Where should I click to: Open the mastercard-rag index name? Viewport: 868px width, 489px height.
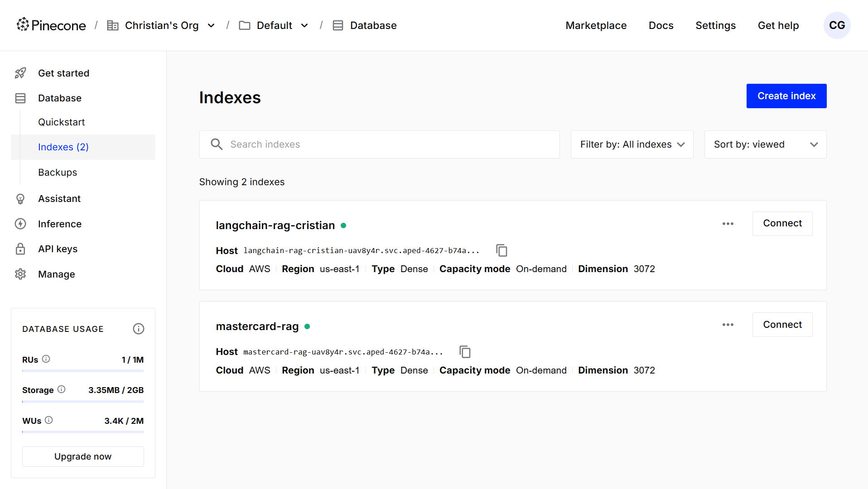257,326
